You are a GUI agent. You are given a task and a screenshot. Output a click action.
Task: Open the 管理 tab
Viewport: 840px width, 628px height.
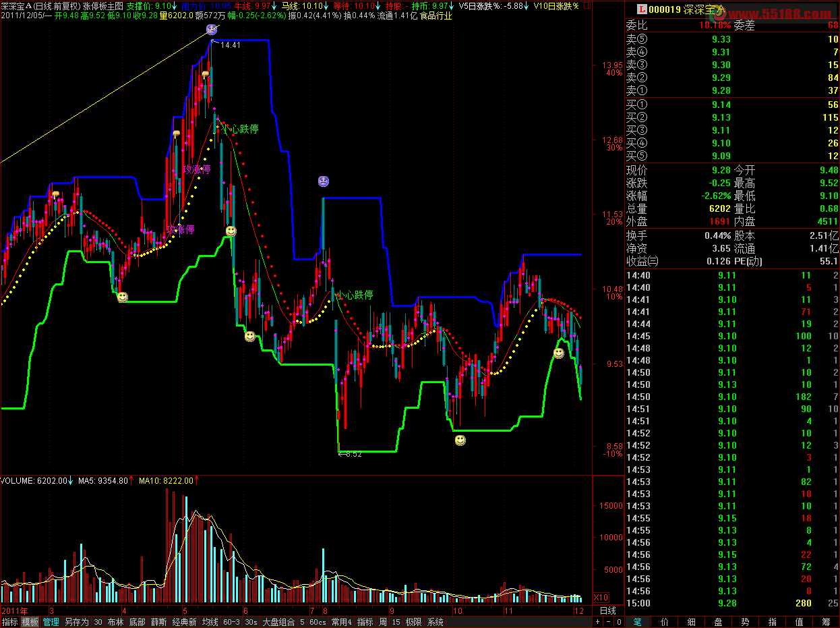coord(51,622)
